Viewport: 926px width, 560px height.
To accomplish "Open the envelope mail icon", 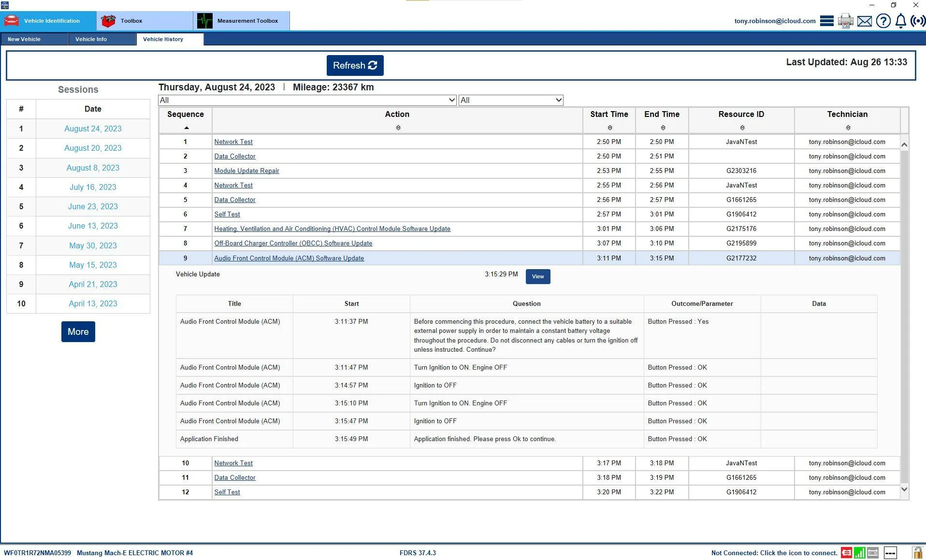I will pyautogui.click(x=864, y=21).
